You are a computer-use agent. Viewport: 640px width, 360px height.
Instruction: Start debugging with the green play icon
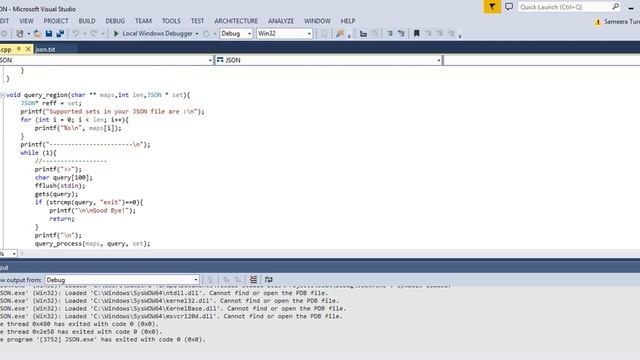pyautogui.click(x=116, y=33)
